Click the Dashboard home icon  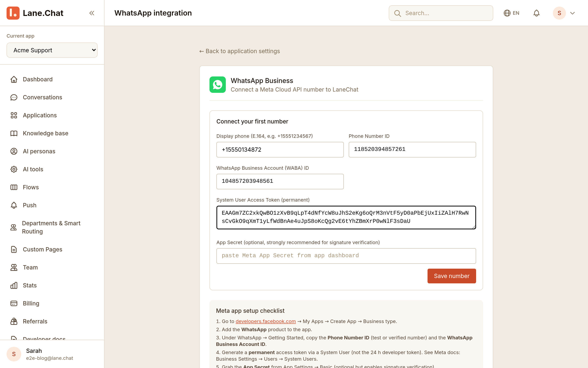click(14, 79)
